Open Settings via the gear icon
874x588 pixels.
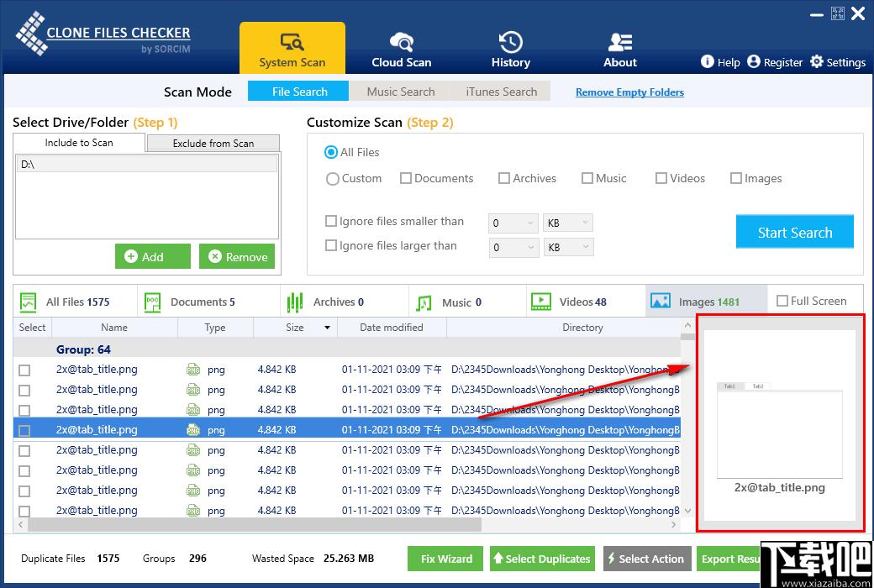click(x=817, y=61)
